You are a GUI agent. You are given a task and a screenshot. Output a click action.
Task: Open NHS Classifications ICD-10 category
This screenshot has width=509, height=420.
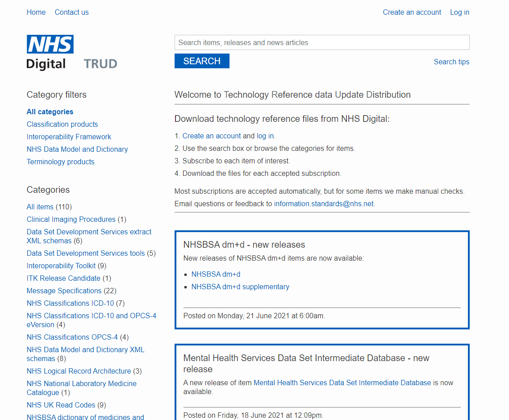coord(70,303)
